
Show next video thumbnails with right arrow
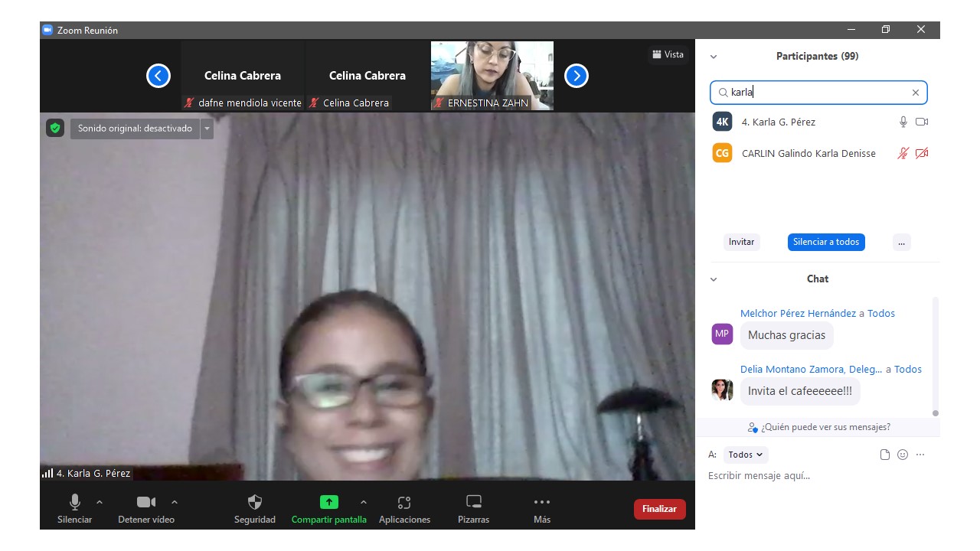pos(577,76)
